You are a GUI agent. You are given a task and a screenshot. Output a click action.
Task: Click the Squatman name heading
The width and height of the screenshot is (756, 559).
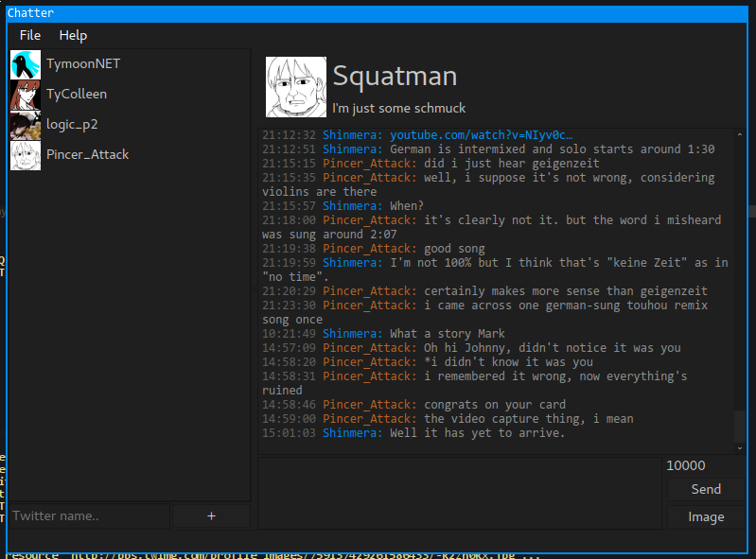coord(395,77)
